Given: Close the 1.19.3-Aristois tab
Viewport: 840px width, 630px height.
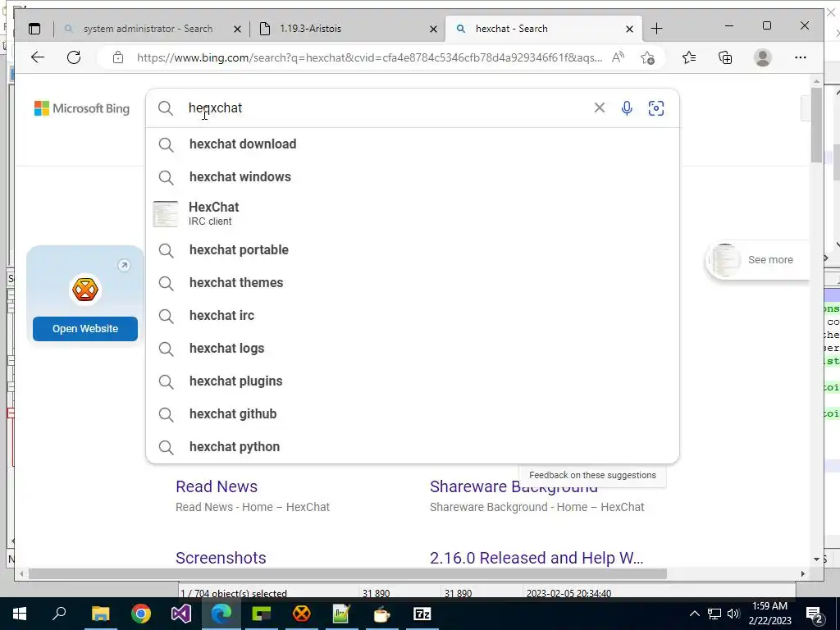Looking at the screenshot, I should pos(433,30).
